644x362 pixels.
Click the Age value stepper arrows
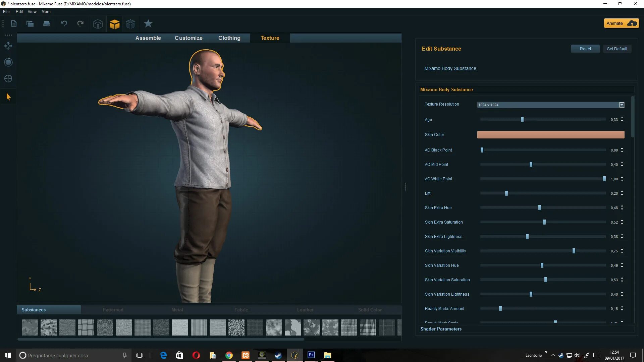(622, 119)
